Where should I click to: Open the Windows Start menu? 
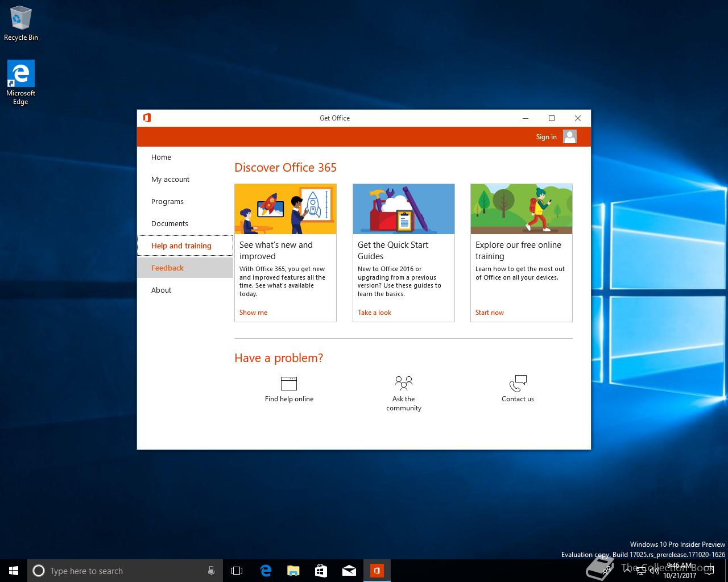pyautogui.click(x=14, y=571)
